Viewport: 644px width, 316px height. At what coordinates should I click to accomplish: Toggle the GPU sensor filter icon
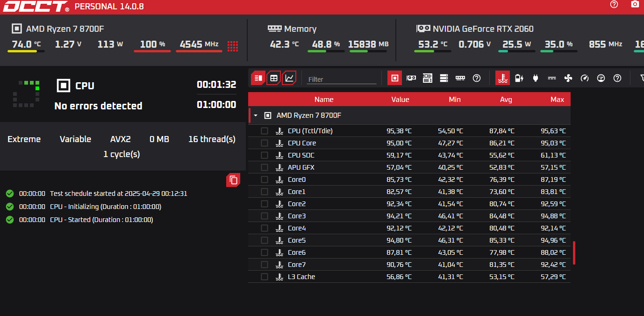point(411,78)
